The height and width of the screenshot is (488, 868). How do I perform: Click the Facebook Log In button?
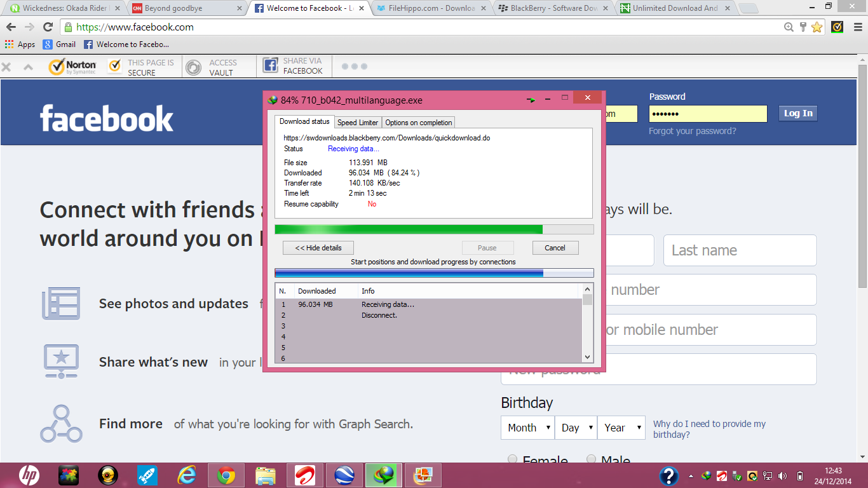tap(798, 113)
